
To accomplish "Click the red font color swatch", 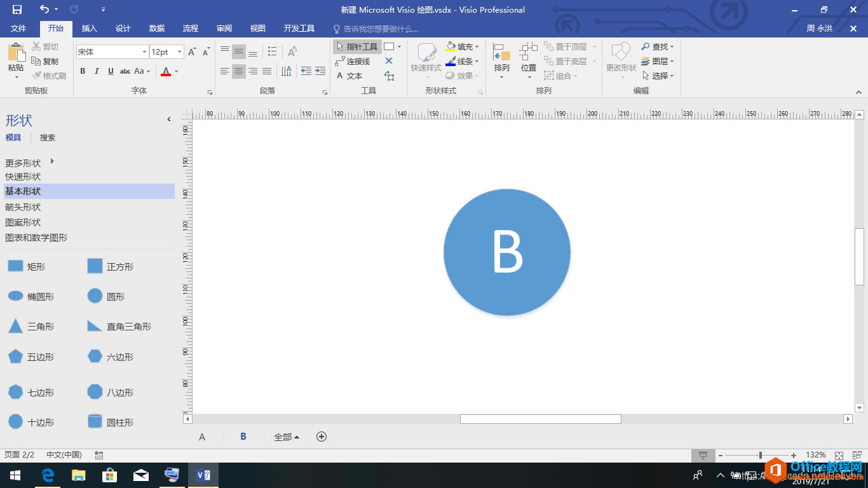I will click(x=165, y=72).
